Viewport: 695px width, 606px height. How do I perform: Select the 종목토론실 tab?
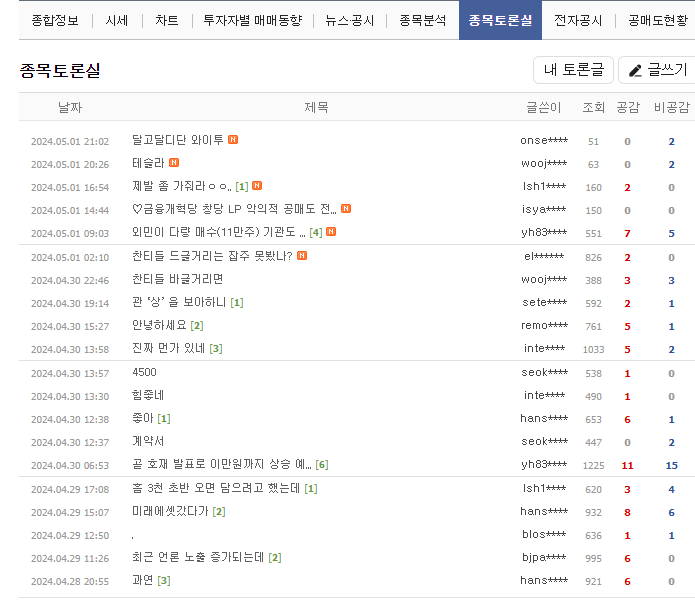pos(500,20)
